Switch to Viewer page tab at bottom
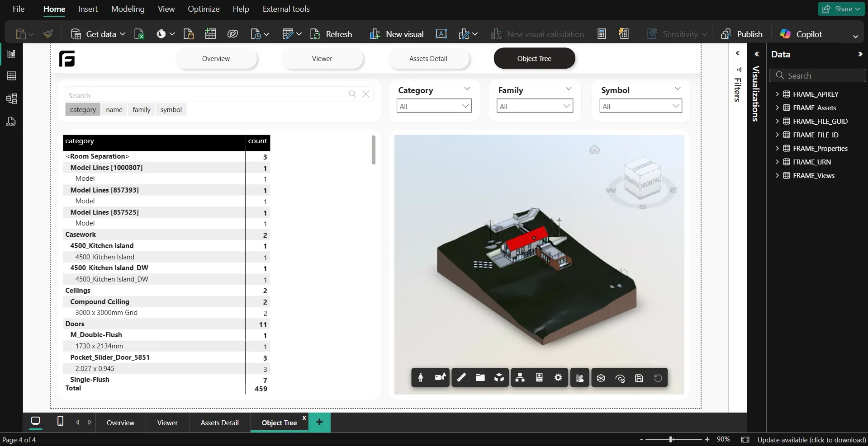Image resolution: width=868 pixels, height=446 pixels. pyautogui.click(x=167, y=423)
